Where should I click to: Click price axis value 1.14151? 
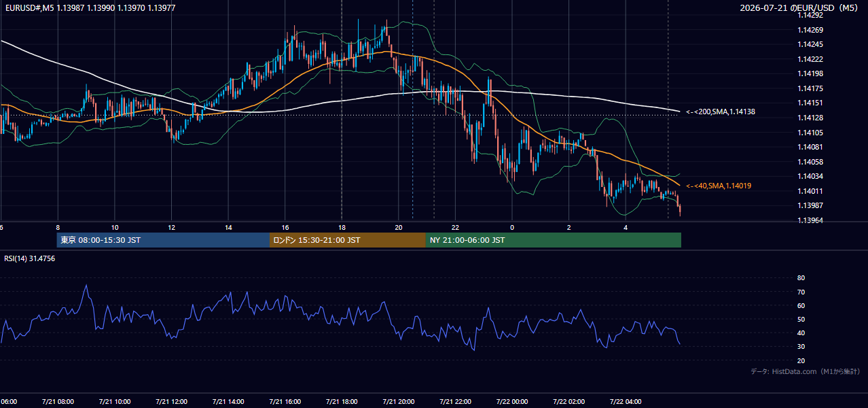(810, 103)
